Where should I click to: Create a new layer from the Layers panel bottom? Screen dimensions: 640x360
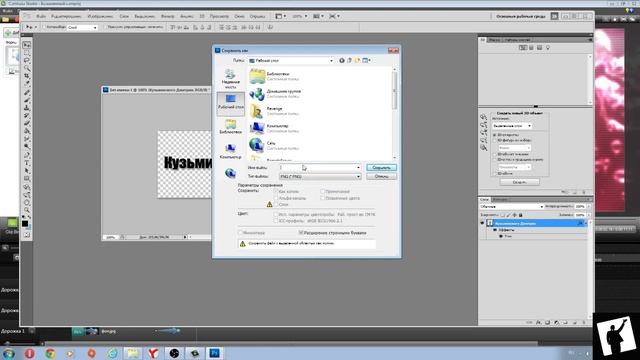tap(575, 322)
